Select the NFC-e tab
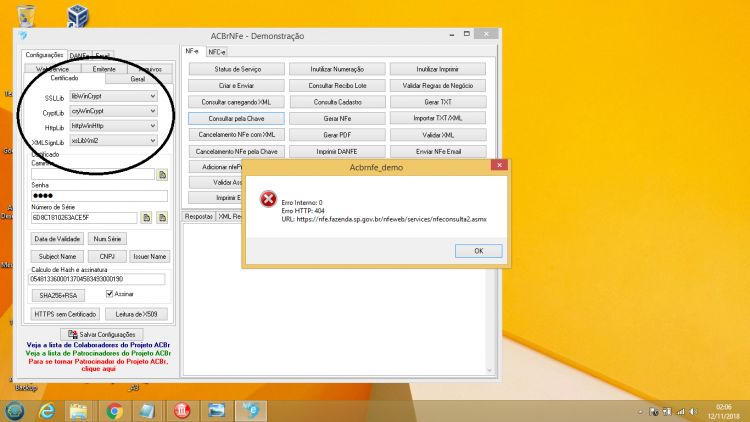The height and width of the screenshot is (422, 750). (217, 52)
